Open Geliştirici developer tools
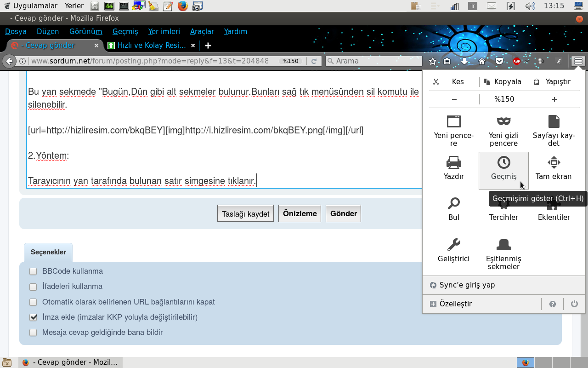The image size is (588, 368). (453, 251)
